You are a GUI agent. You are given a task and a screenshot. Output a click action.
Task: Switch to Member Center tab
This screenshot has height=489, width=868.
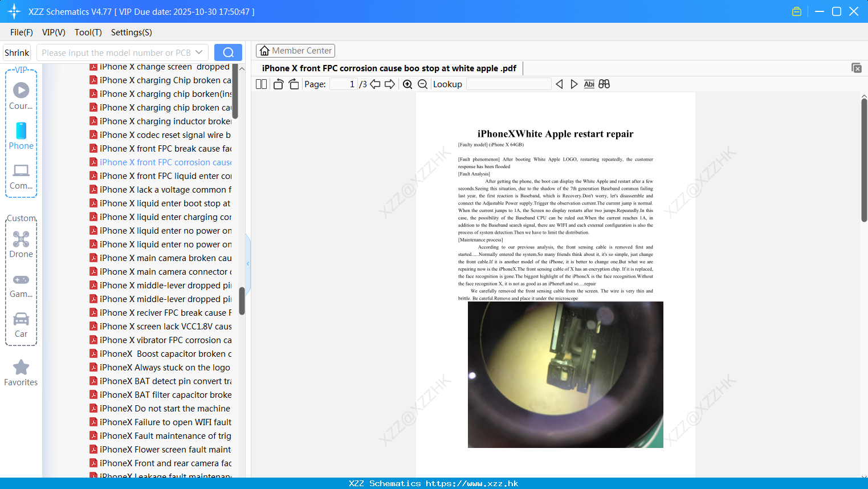pos(295,51)
